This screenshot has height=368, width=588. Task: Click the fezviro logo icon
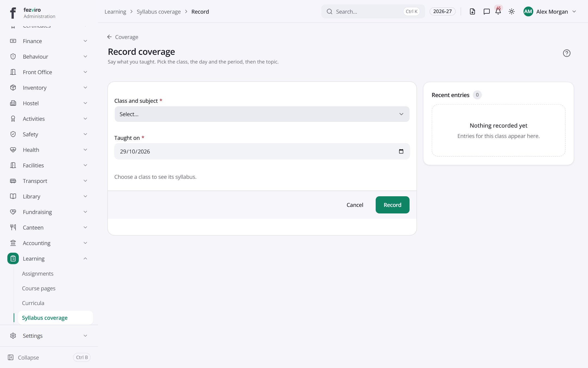(x=13, y=13)
